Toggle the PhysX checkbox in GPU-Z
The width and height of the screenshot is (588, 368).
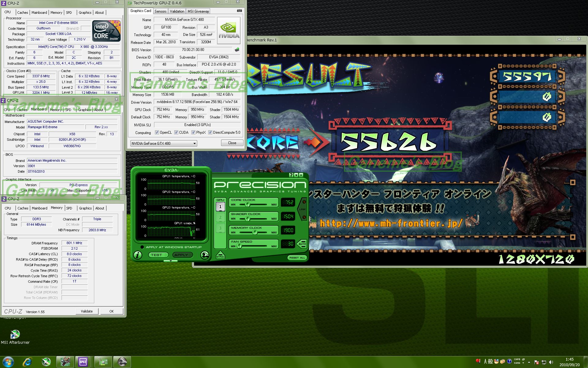point(193,132)
